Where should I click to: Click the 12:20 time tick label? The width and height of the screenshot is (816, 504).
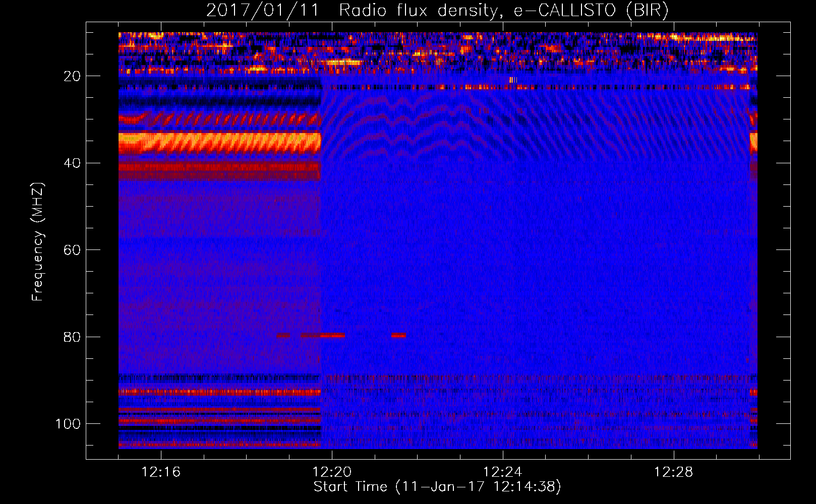pyautogui.click(x=332, y=472)
